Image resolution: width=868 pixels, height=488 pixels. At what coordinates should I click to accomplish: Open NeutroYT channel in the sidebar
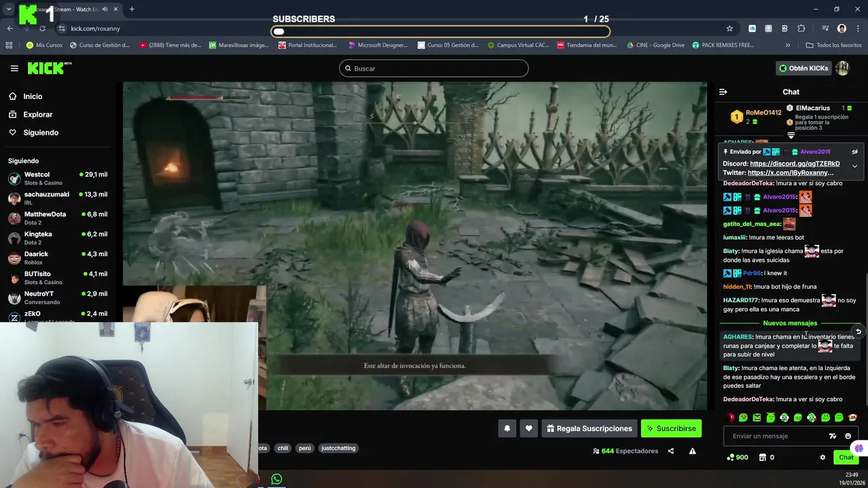[x=58, y=298]
